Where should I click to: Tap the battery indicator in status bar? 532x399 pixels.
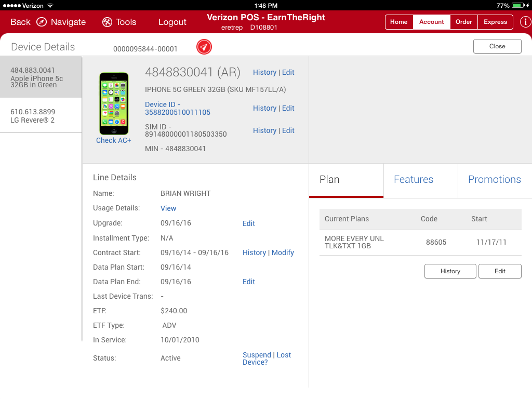click(518, 5)
